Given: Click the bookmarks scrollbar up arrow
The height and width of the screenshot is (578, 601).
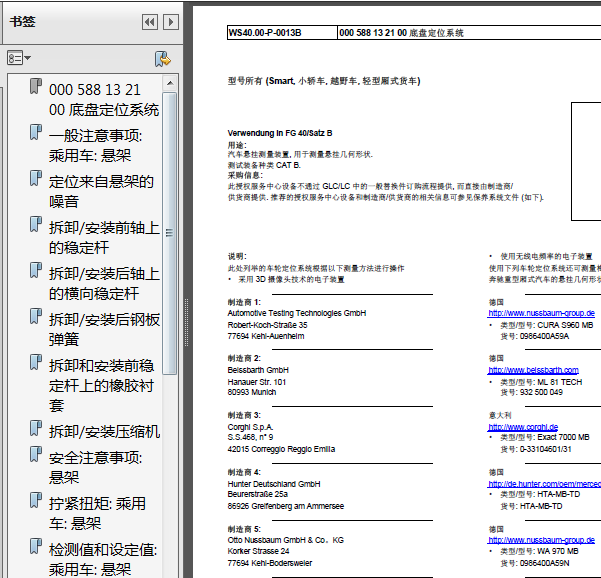Looking at the screenshot, I should [x=170, y=83].
